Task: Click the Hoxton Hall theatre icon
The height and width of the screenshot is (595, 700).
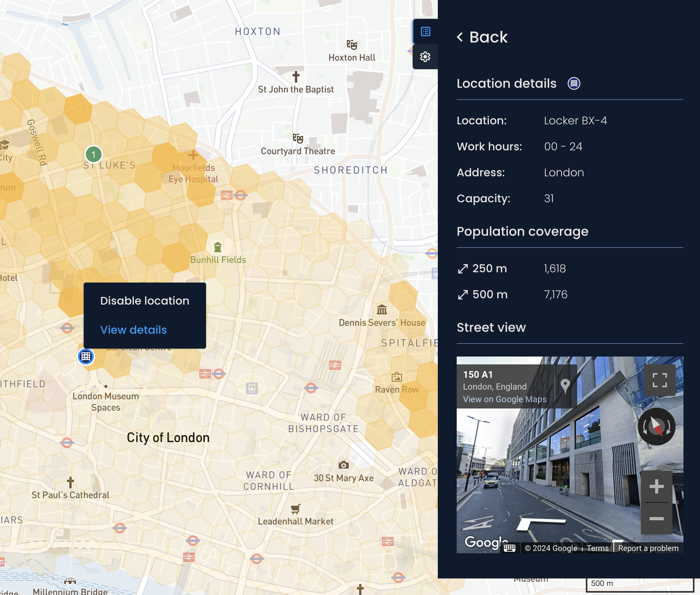Action: click(352, 44)
